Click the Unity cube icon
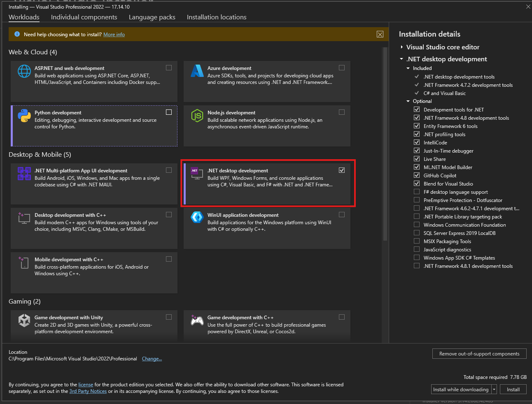Viewport: 532px width, 404px height. click(x=24, y=320)
